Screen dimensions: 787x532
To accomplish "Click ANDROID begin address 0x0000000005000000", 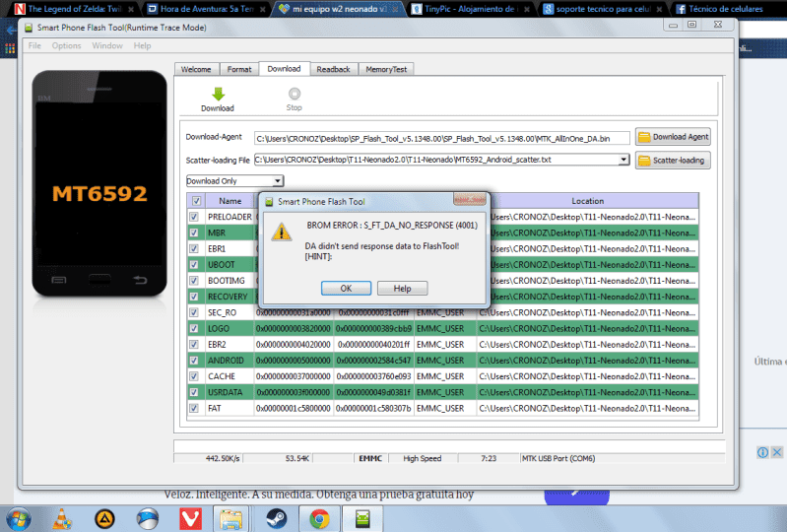I will click(294, 361).
